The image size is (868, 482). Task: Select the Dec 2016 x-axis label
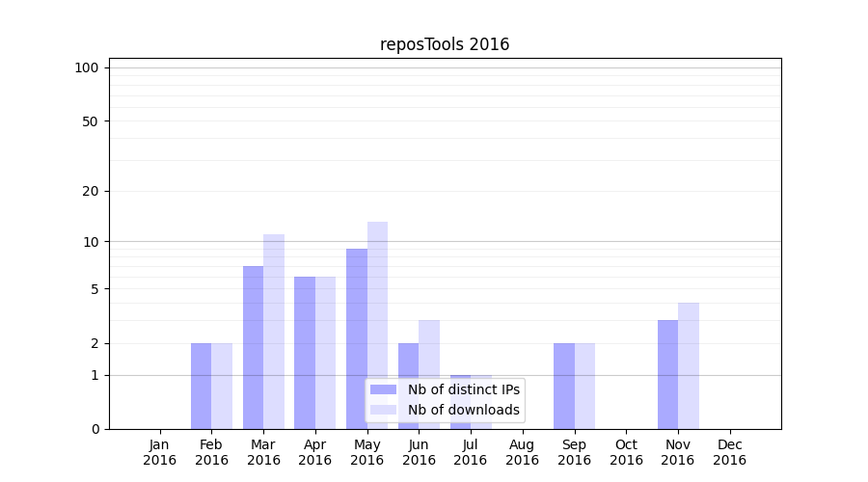click(729, 452)
